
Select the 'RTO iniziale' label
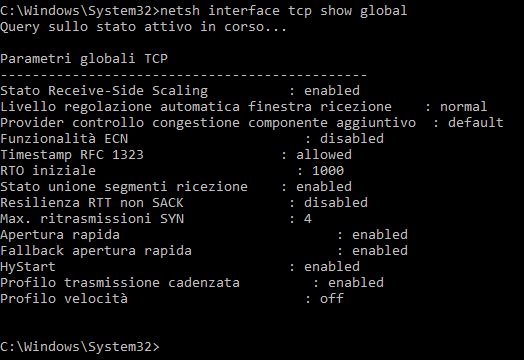pos(48,171)
